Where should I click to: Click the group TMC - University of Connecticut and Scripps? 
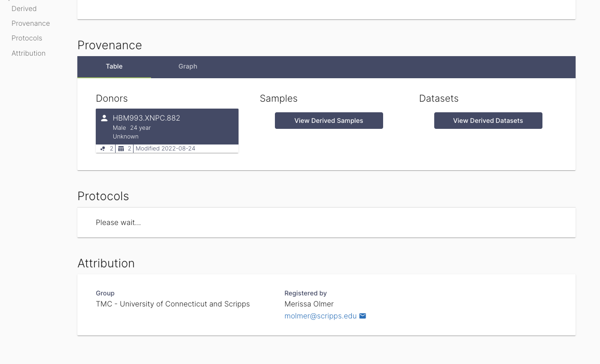[173, 304]
